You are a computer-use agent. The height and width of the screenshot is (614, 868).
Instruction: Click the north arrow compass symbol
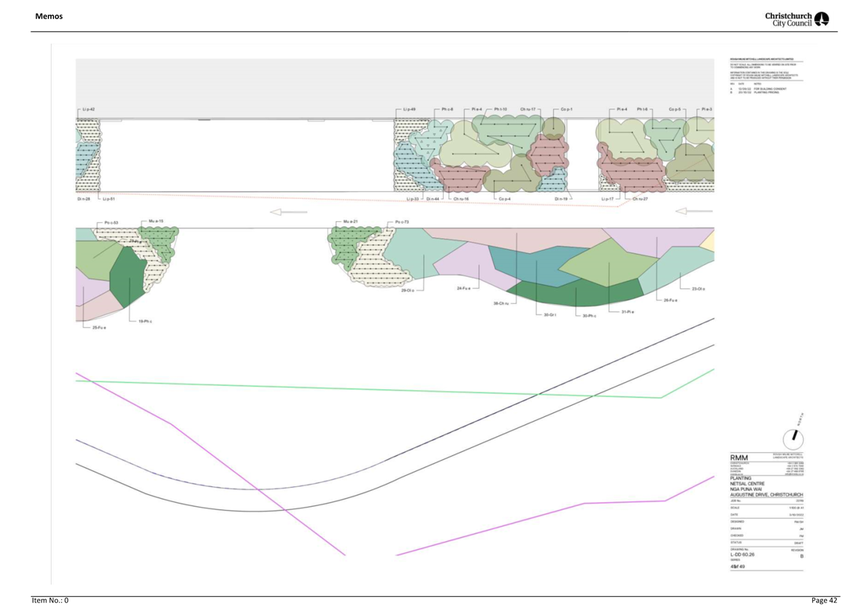tap(793, 439)
